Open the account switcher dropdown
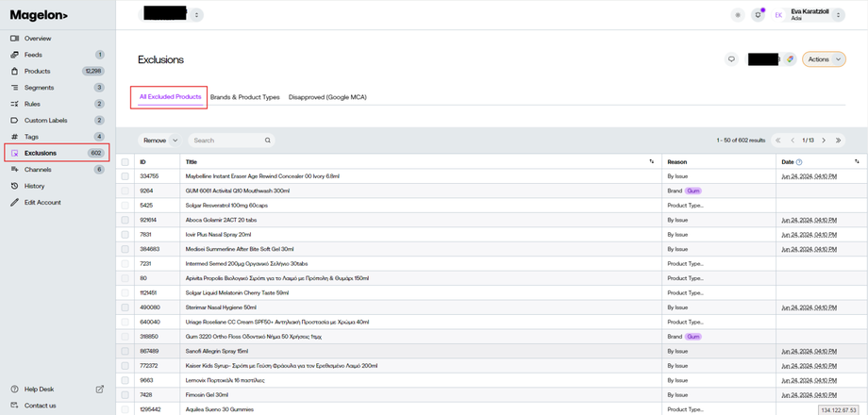Viewport: 868px width, 415px height. click(197, 15)
